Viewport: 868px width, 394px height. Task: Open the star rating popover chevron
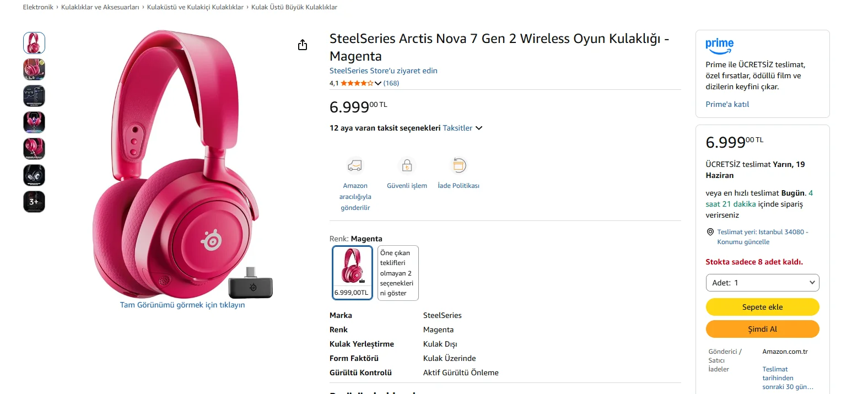pos(378,83)
